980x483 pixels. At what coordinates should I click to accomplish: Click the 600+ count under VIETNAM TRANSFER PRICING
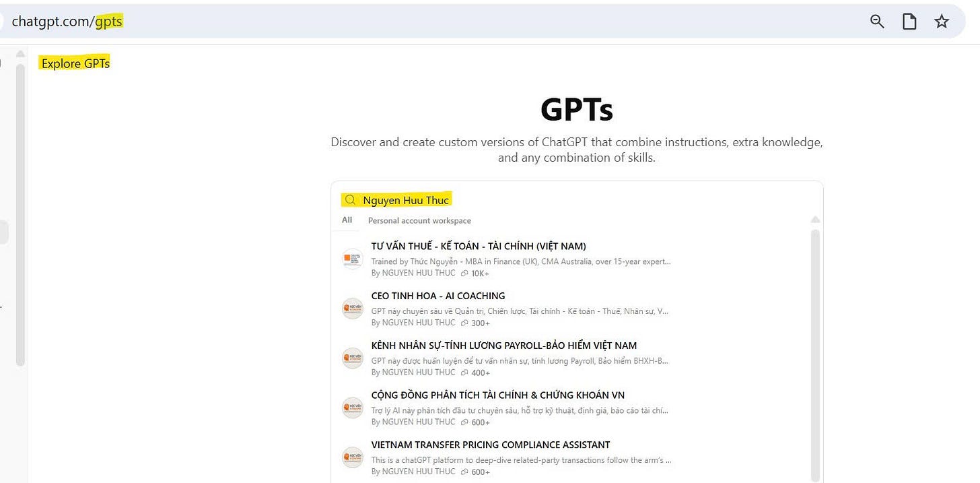(x=475, y=472)
